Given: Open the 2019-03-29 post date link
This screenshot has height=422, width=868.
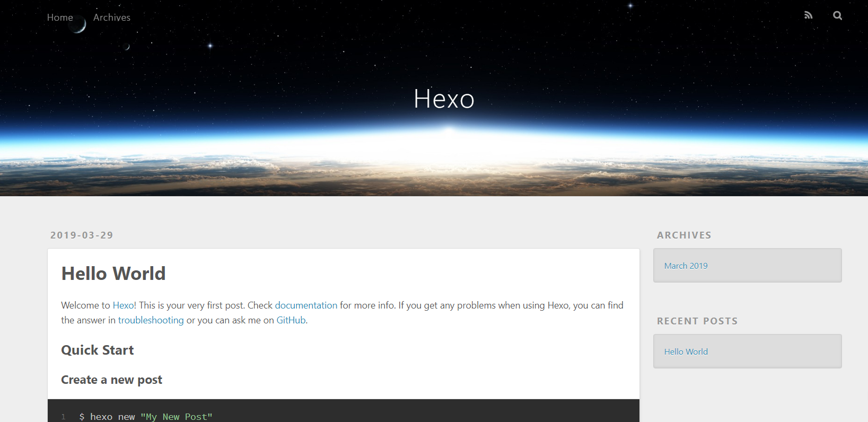Looking at the screenshot, I should [82, 235].
